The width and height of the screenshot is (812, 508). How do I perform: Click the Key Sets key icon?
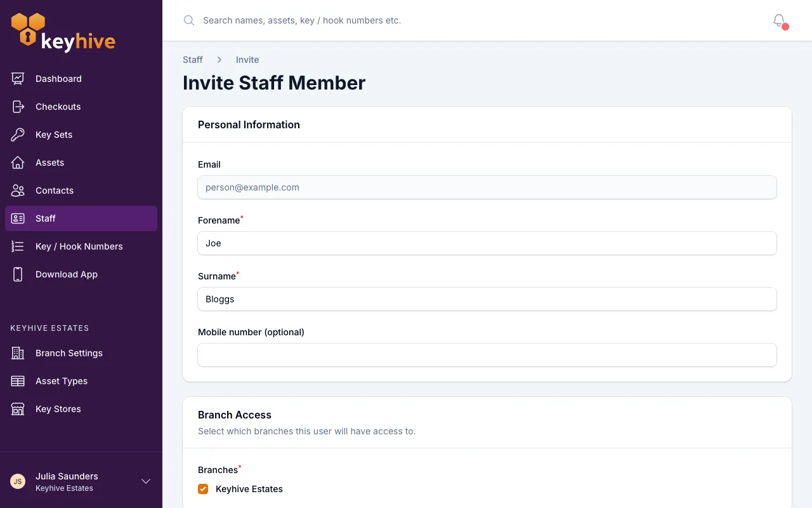[18, 135]
